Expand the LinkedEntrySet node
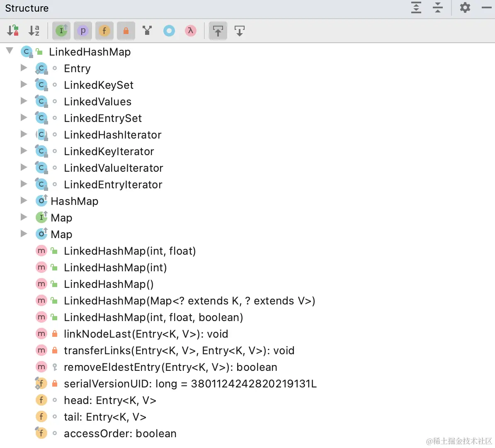 24,117
